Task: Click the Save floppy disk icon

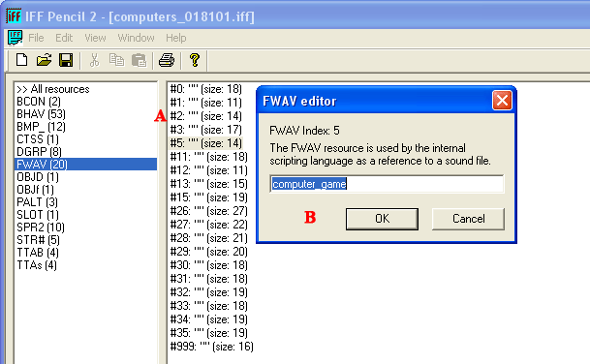Action: (x=66, y=60)
